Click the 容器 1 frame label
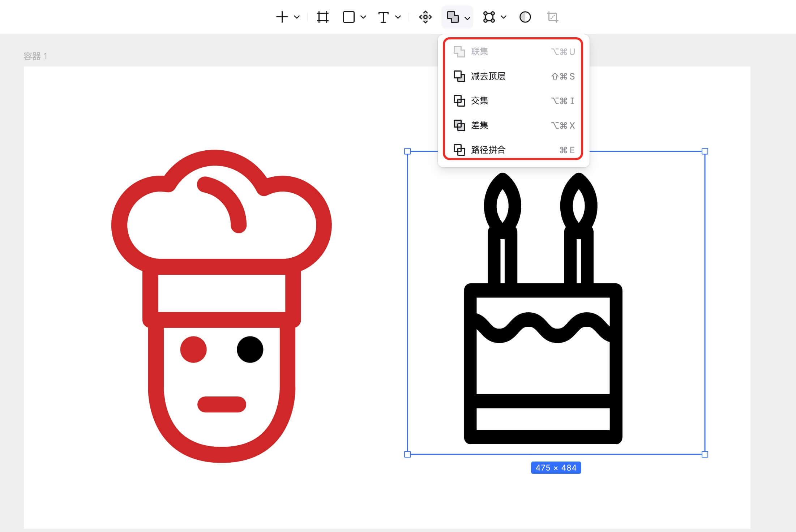Viewport: 796px width, 532px height. pos(35,56)
